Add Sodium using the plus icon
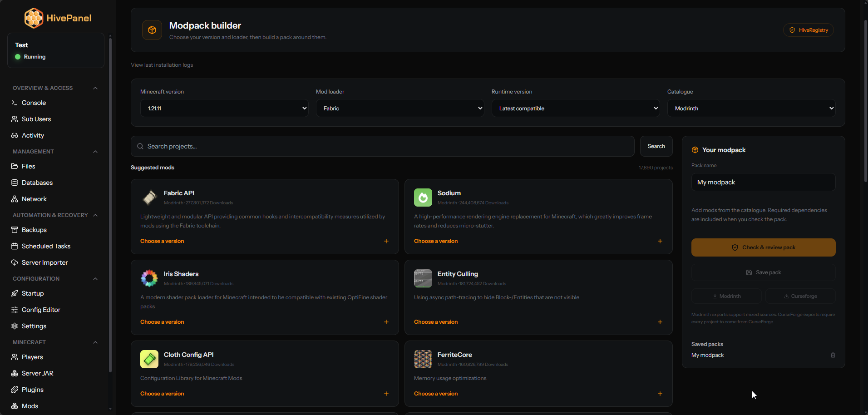868x415 pixels. 660,241
